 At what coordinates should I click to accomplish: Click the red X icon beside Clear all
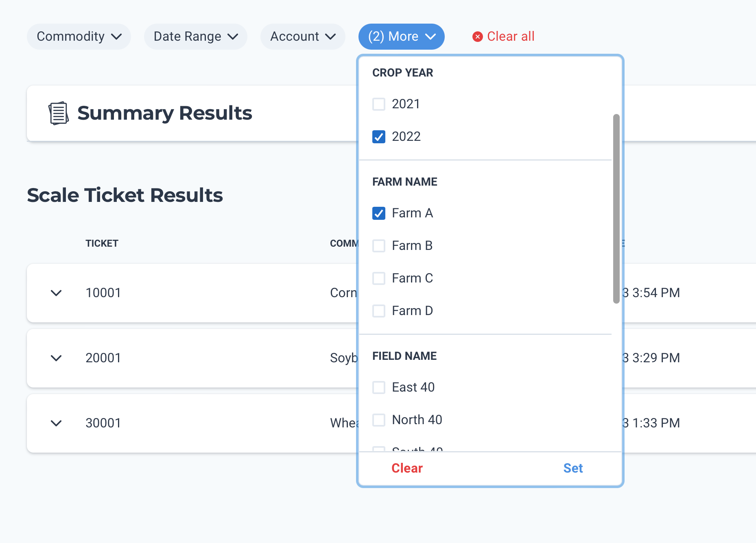[477, 37]
